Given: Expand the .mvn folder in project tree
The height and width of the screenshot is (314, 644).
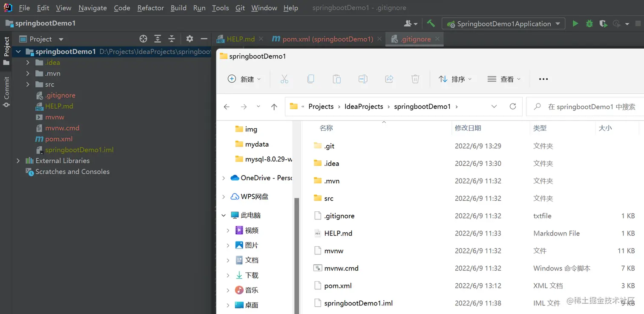Looking at the screenshot, I should (x=28, y=73).
